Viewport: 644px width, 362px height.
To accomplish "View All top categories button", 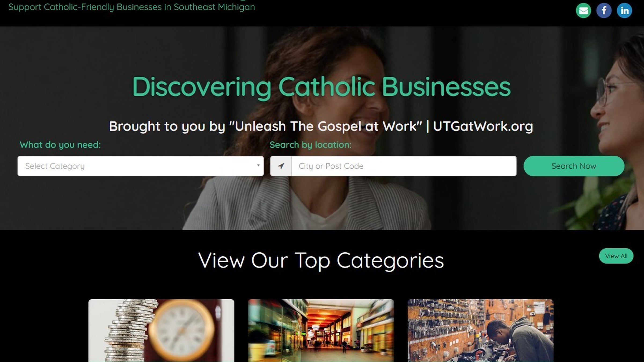I will click(x=616, y=256).
